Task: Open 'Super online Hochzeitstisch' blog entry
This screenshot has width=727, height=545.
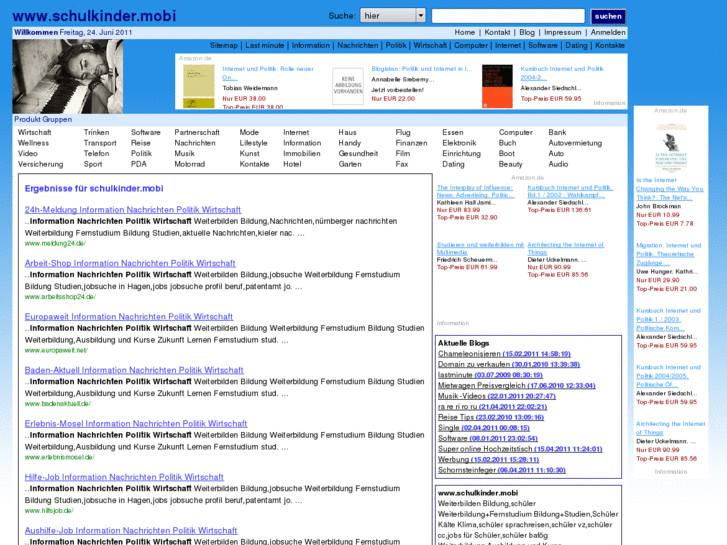Action: [x=520, y=449]
